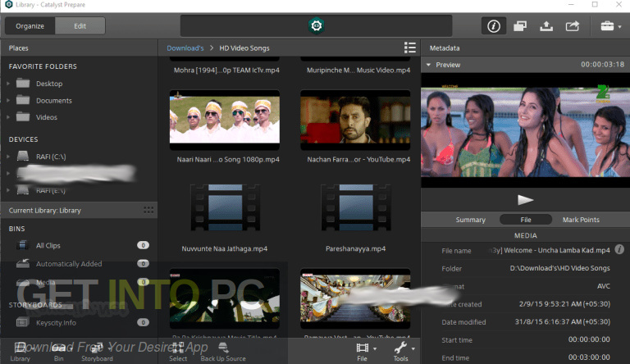Screen dimensions: 630x364
Task: Expand the RAFI (E:\) drive arrow
Action: click(x=8, y=190)
